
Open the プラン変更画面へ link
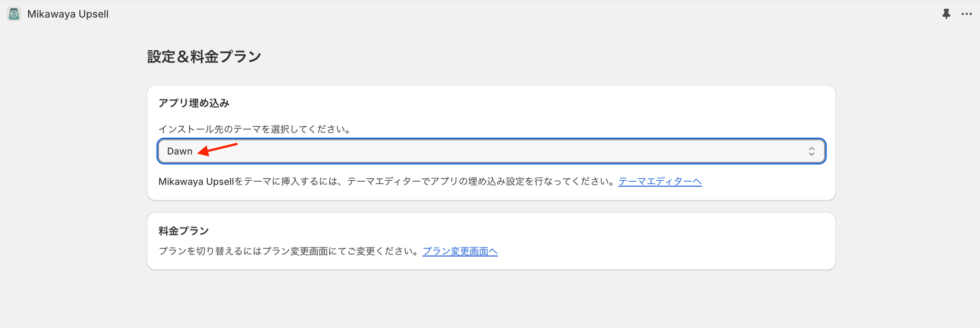460,251
